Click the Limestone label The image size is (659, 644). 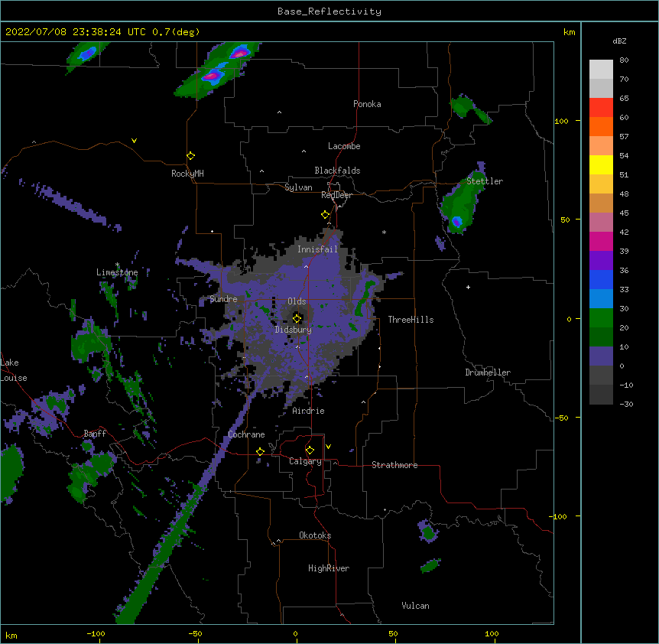coord(117,272)
